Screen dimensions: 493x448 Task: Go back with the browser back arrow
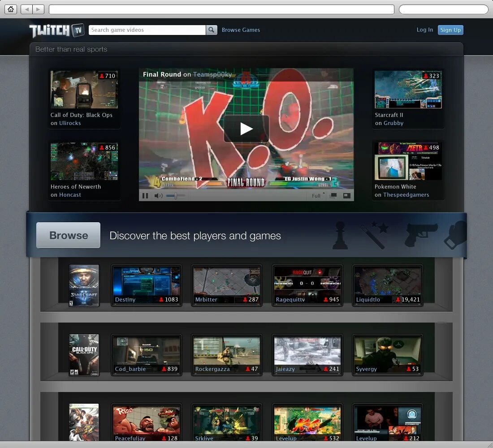coord(27,9)
